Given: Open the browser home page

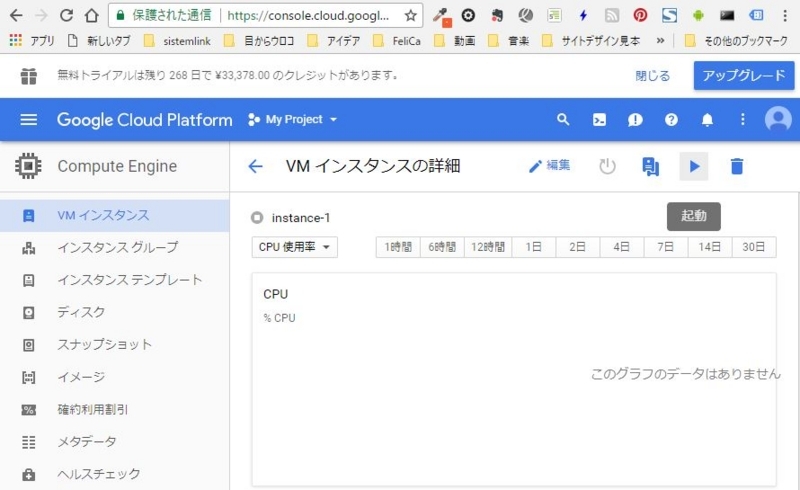Looking at the screenshot, I should (92, 15).
